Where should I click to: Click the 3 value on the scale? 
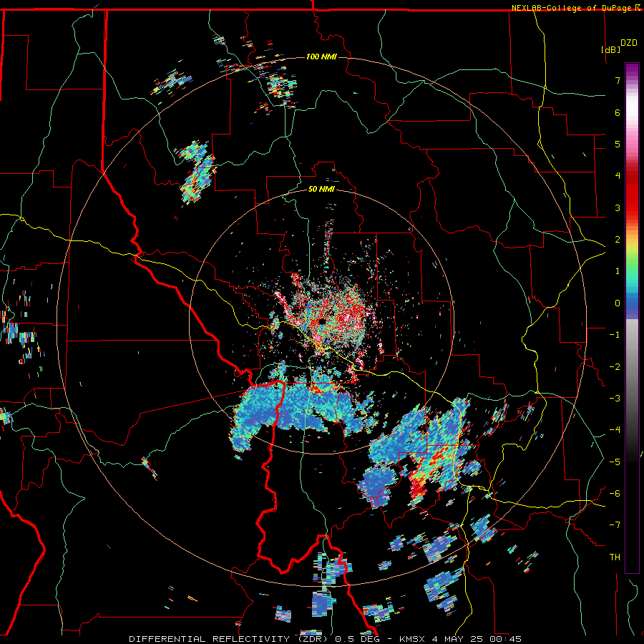[x=618, y=208]
